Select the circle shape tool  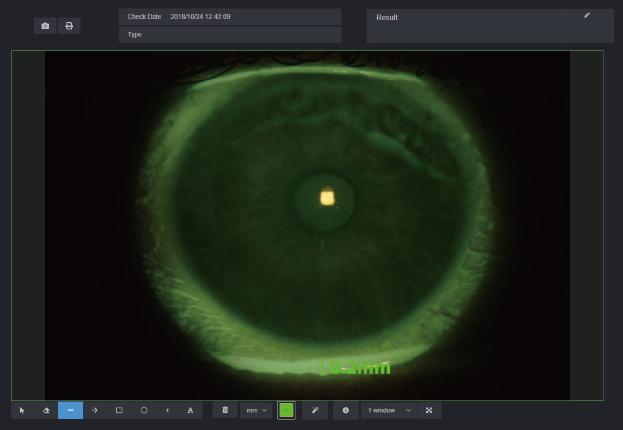(144, 410)
